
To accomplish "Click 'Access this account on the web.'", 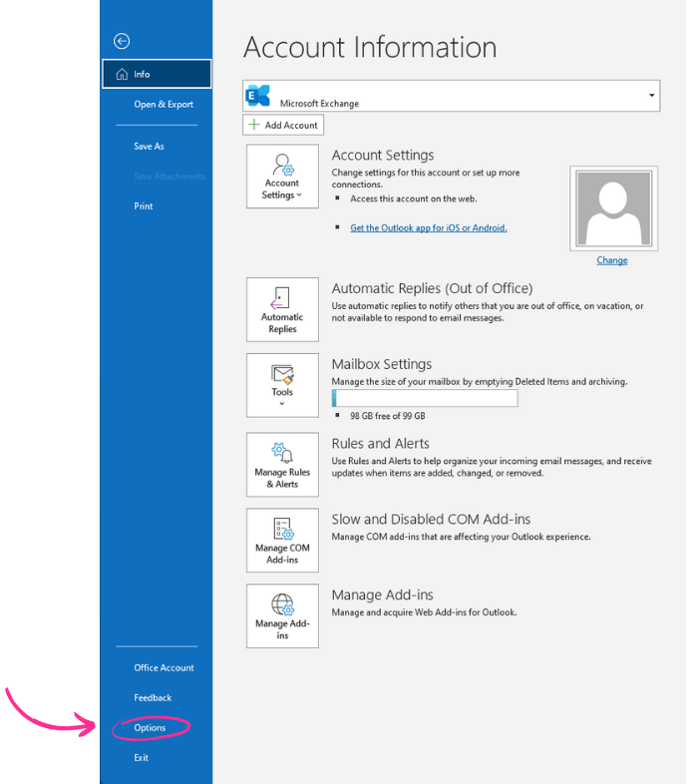I will point(414,199).
